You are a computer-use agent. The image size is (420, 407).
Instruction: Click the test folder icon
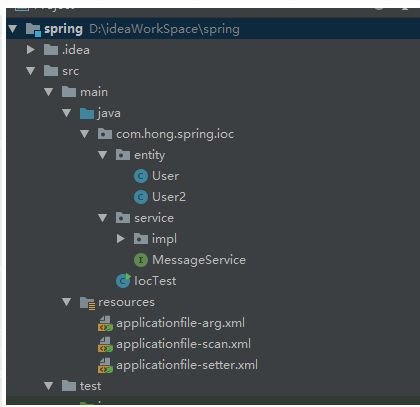point(69,386)
